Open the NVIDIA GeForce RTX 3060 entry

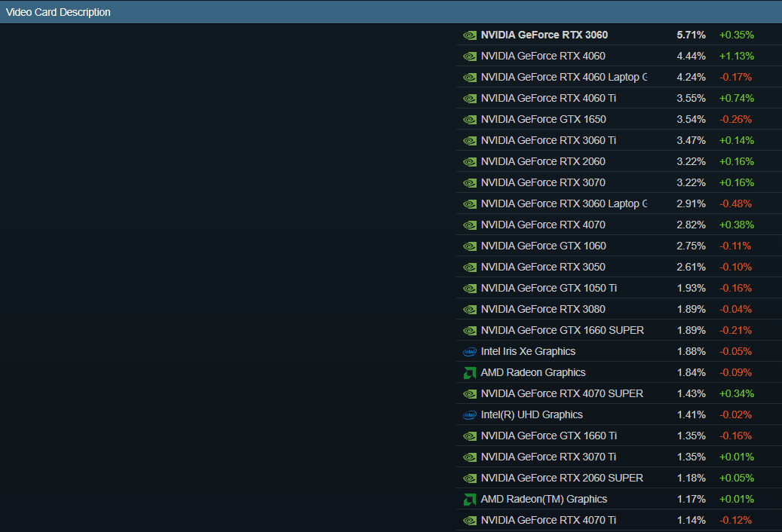pos(544,35)
